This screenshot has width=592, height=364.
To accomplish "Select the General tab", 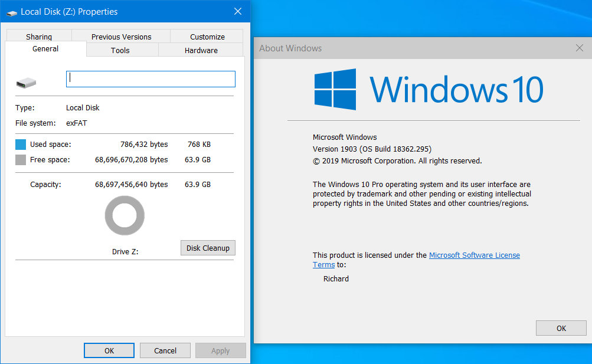I will coord(45,49).
